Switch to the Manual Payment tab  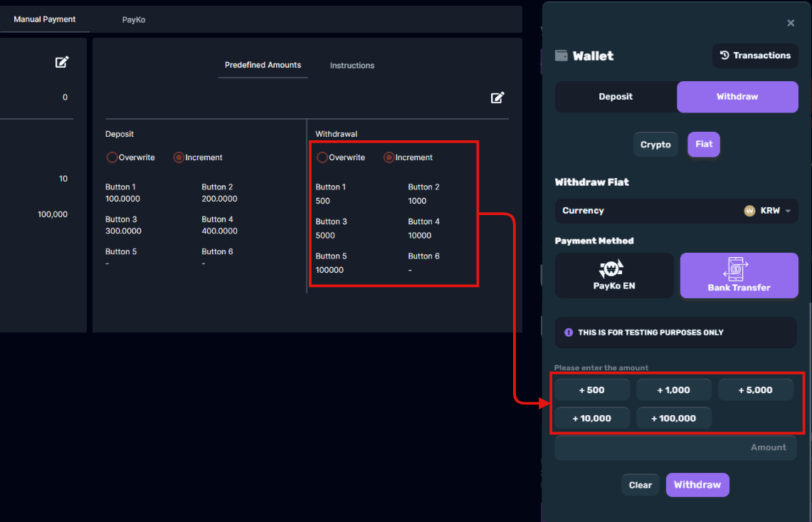pos(45,19)
